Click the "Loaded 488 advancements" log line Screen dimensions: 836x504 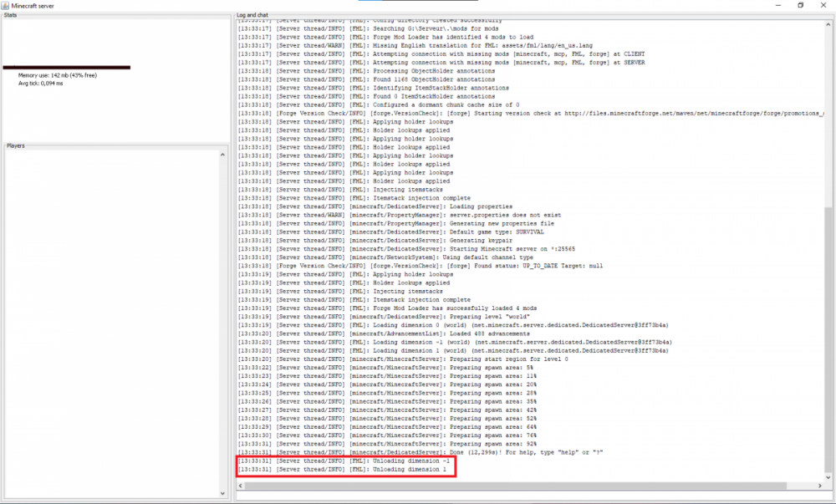tap(384, 334)
